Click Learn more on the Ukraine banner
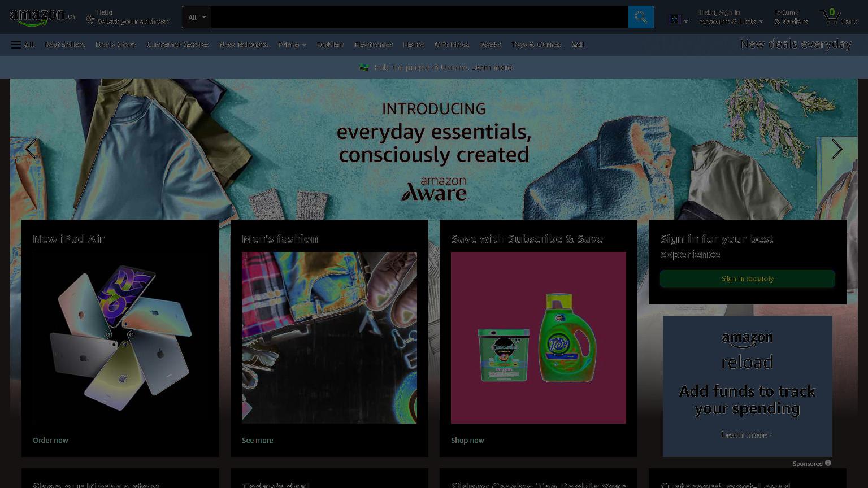The width and height of the screenshot is (868, 488). [x=492, y=67]
